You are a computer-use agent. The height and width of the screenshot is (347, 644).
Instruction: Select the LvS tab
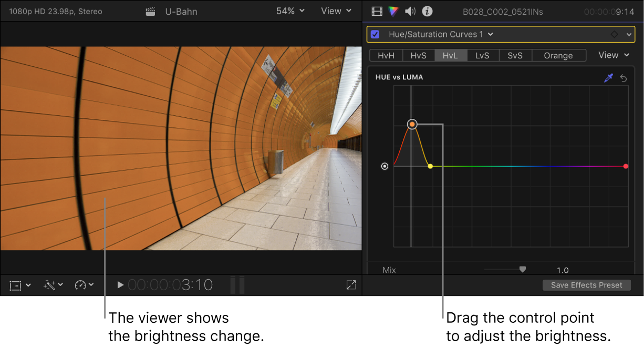pos(483,55)
